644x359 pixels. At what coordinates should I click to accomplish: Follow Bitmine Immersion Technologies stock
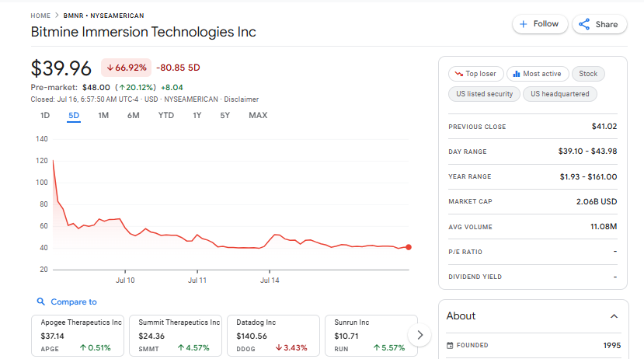pos(540,24)
